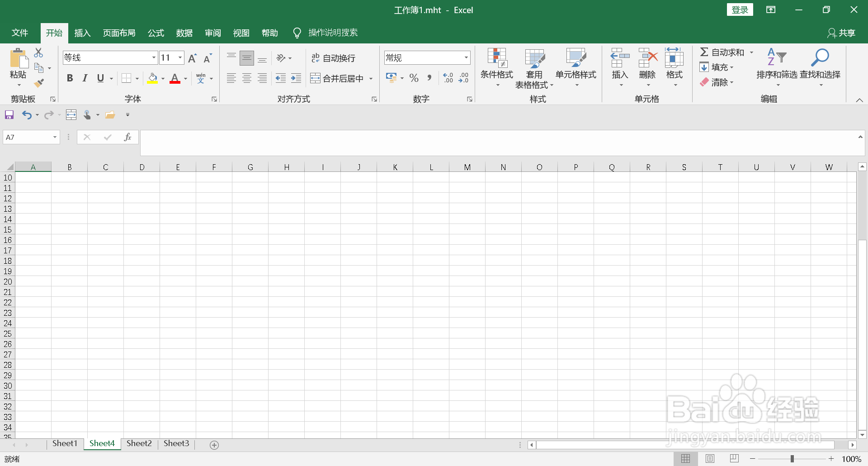The width and height of the screenshot is (868, 466).
Task: Toggle Wrap Text (自动换行)
Action: [x=334, y=58]
